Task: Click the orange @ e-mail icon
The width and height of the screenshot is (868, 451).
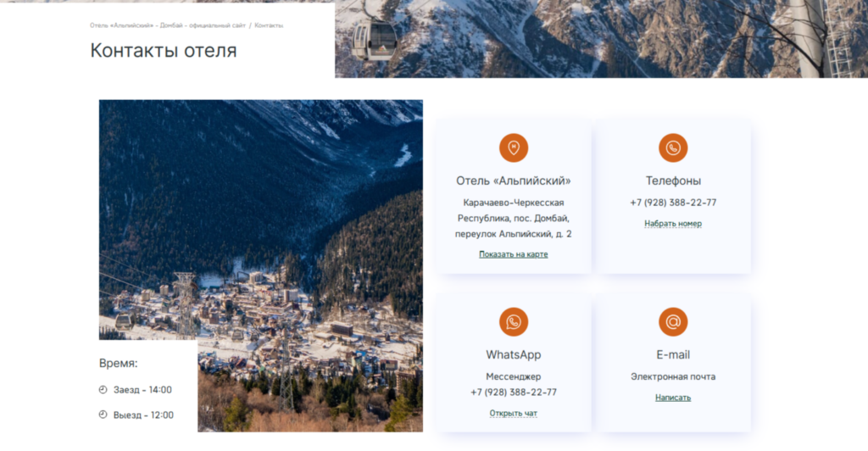Action: pyautogui.click(x=672, y=321)
